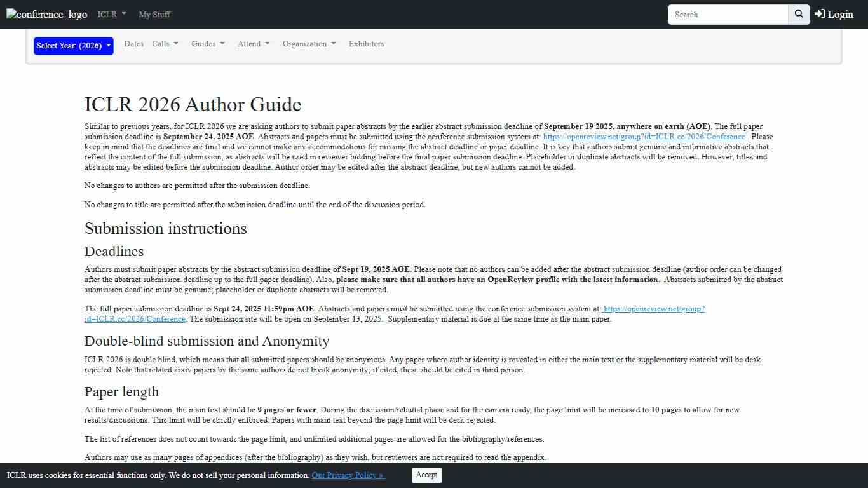The height and width of the screenshot is (488, 868).
Task: Expand the Exhibitors navigation entry
Action: coord(366,43)
